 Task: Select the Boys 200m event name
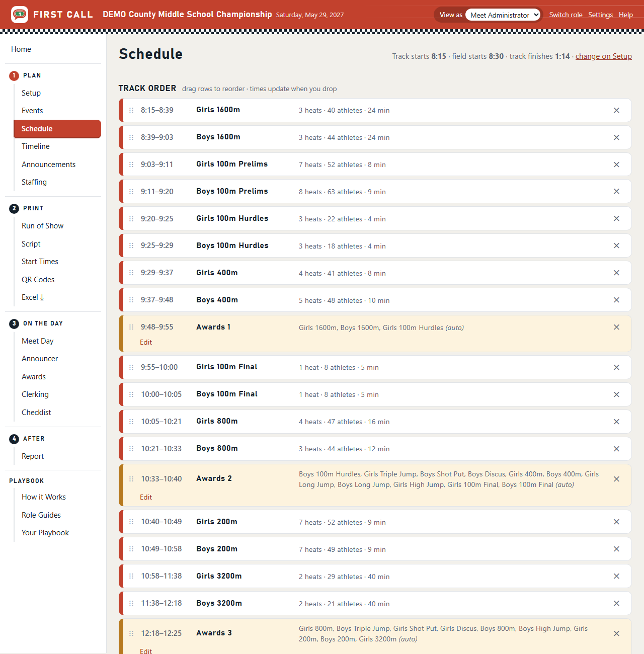(x=217, y=549)
